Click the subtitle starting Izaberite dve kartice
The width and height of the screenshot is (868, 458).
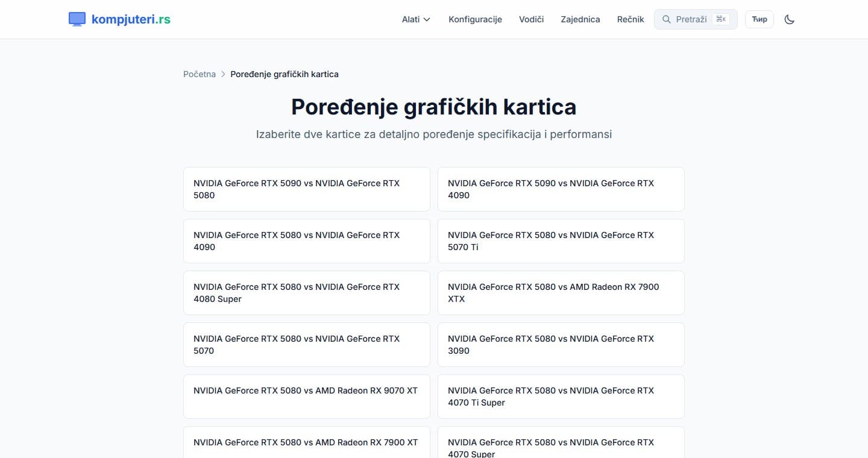coord(434,134)
